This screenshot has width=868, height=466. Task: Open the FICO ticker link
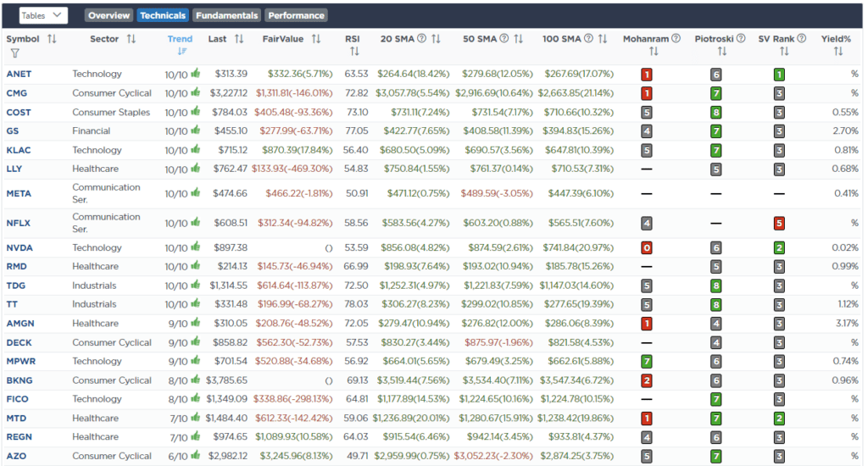17,398
